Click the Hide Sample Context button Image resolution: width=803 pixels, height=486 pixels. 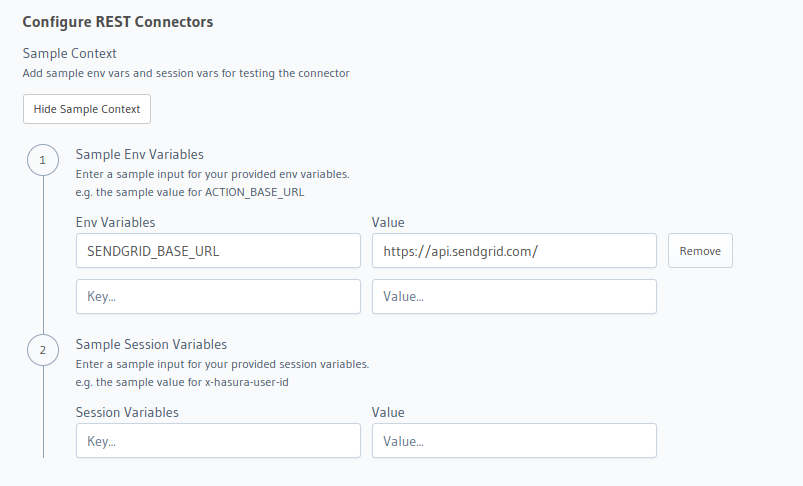tap(86, 109)
